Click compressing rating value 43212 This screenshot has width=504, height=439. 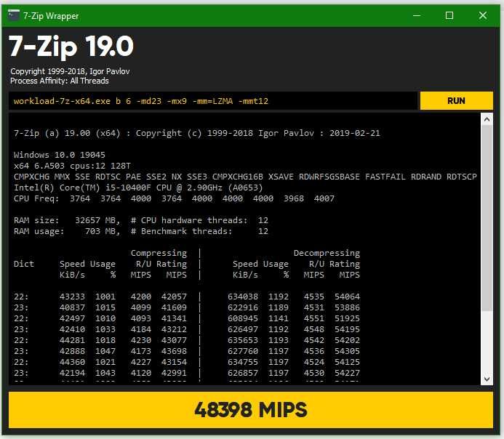174,329
